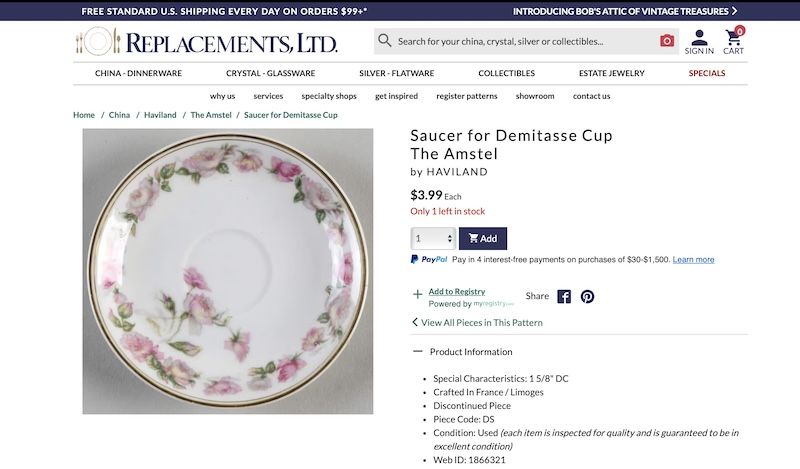800x469 pixels.
Task: Click the camera image search icon
Action: (667, 41)
